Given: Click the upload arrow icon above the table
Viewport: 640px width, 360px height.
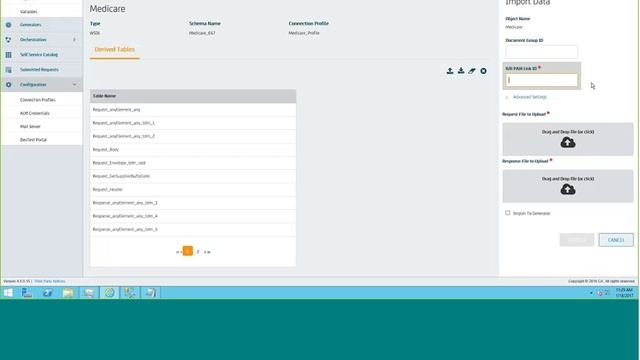Looking at the screenshot, I should (450, 71).
